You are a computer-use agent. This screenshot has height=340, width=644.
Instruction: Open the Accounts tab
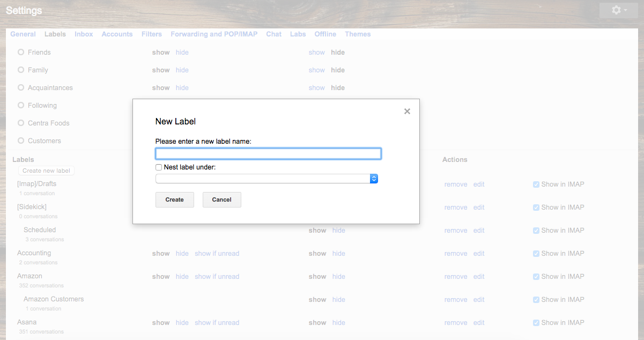tap(117, 34)
